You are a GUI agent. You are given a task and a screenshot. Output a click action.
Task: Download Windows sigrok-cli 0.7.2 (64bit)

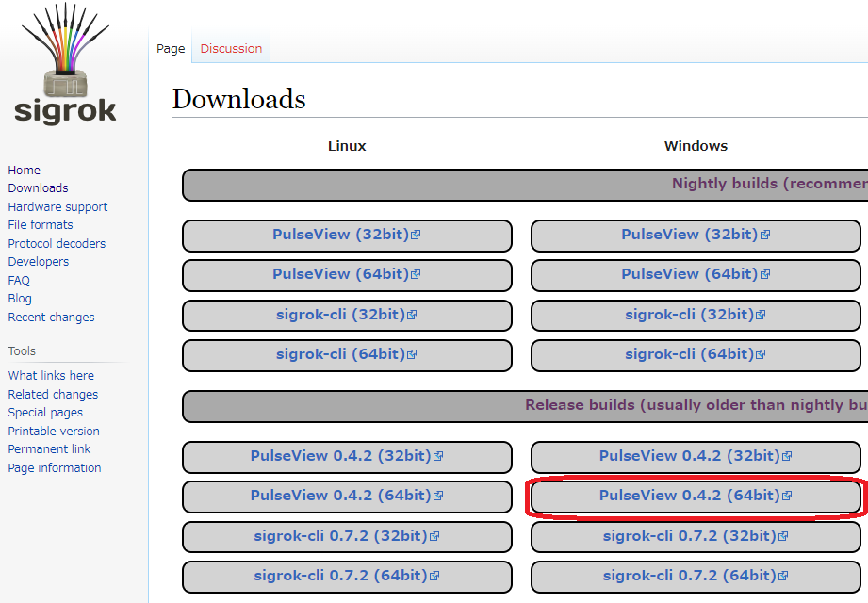click(x=696, y=576)
